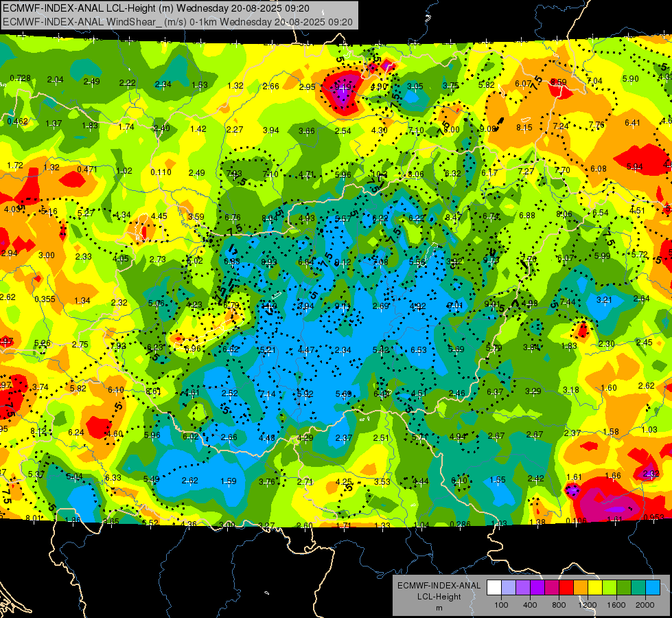672x618 pixels.
Task: Click the wind shear value 1.74
Action: 126,127
